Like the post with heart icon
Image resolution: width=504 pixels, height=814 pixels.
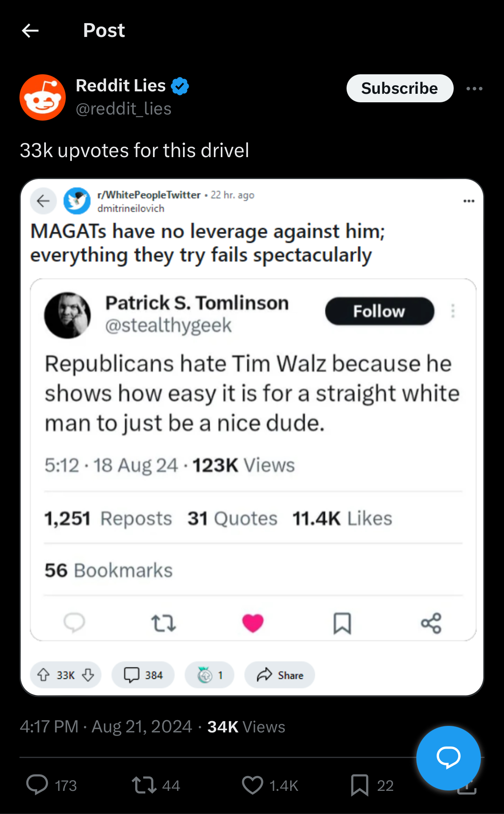(252, 784)
